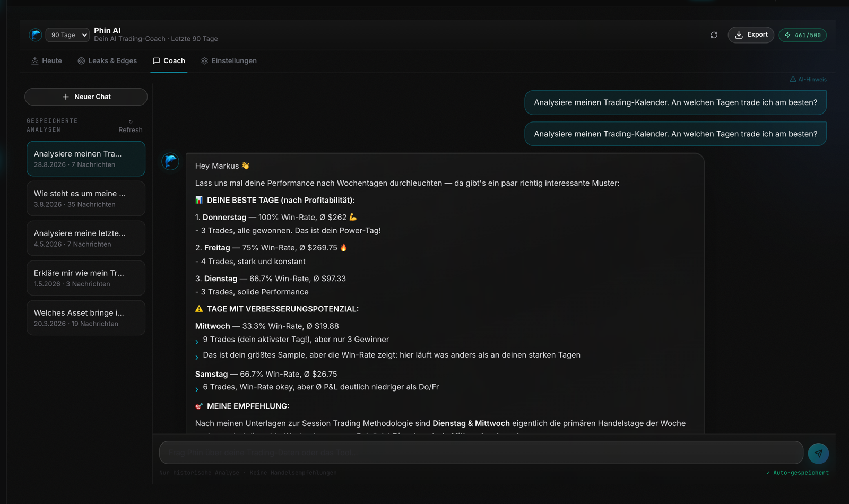The height and width of the screenshot is (504, 849).
Task: Click the chevron next to 'Das ist dein größtes Sample'
Action: click(197, 357)
